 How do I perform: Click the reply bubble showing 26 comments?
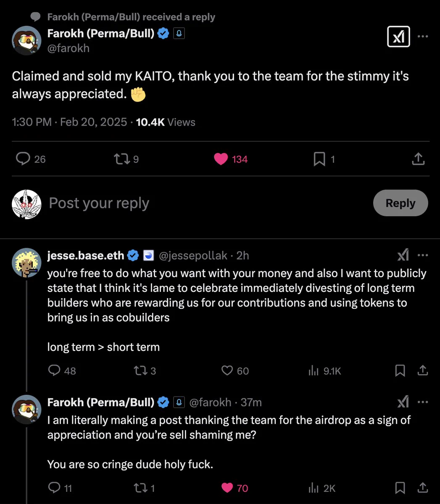[x=30, y=159]
